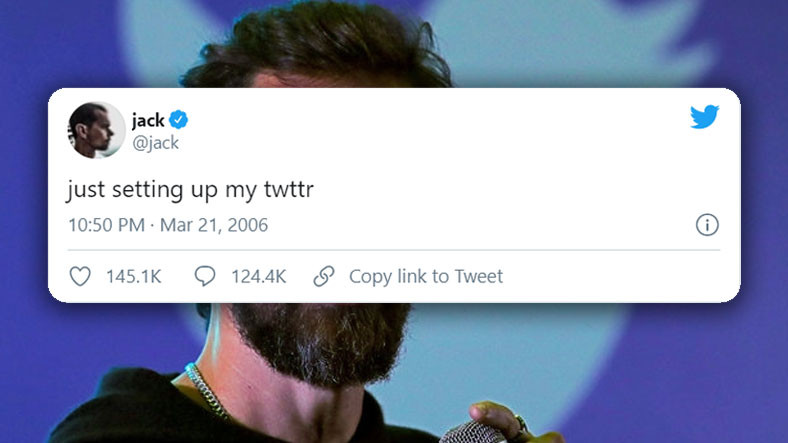Open the tweet info circle icon
This screenshot has width=788, height=443.
707,225
